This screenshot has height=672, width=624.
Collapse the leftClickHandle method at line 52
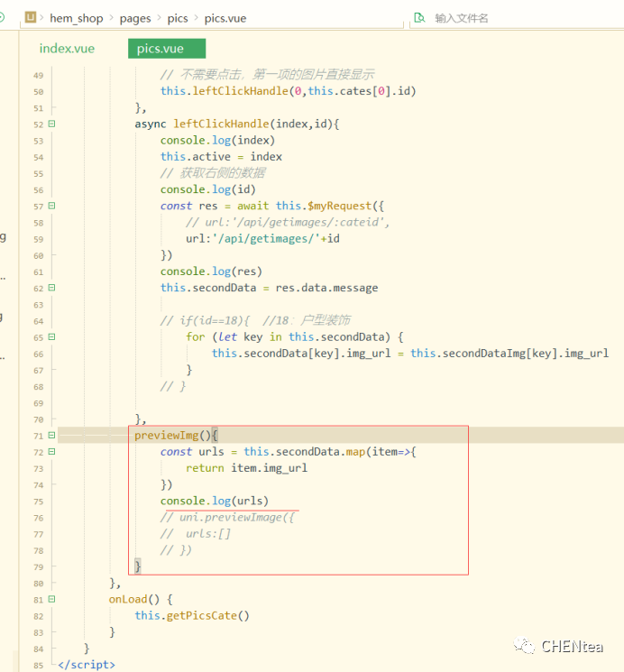click(x=51, y=124)
